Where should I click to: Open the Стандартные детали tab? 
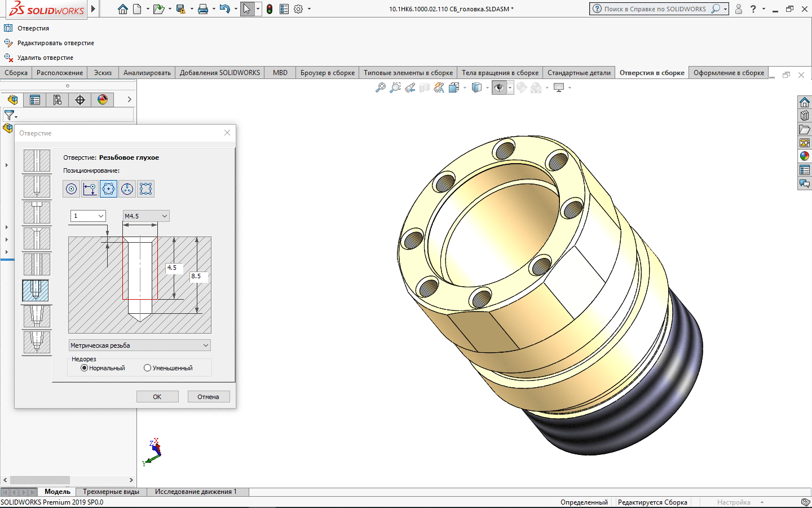point(579,73)
